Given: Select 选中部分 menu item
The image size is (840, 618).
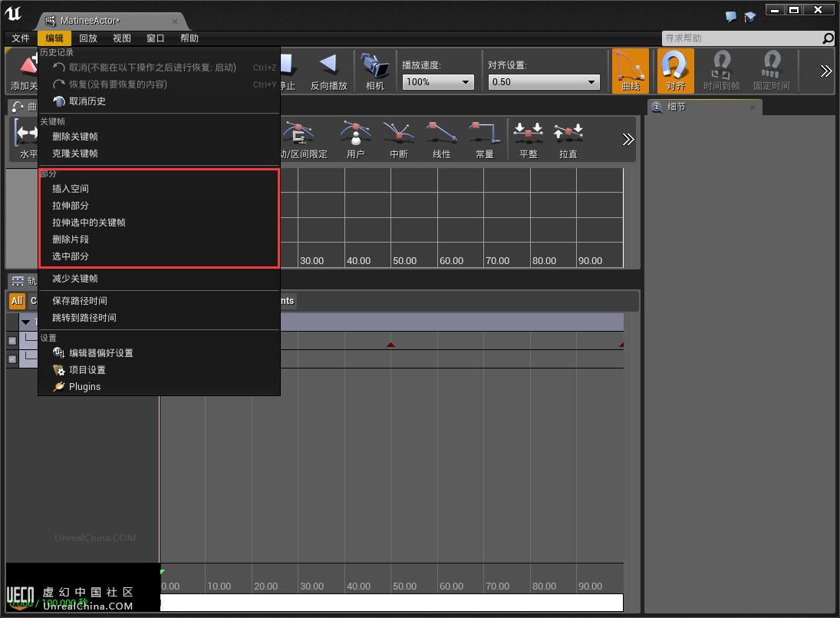Looking at the screenshot, I should (x=159, y=256).
